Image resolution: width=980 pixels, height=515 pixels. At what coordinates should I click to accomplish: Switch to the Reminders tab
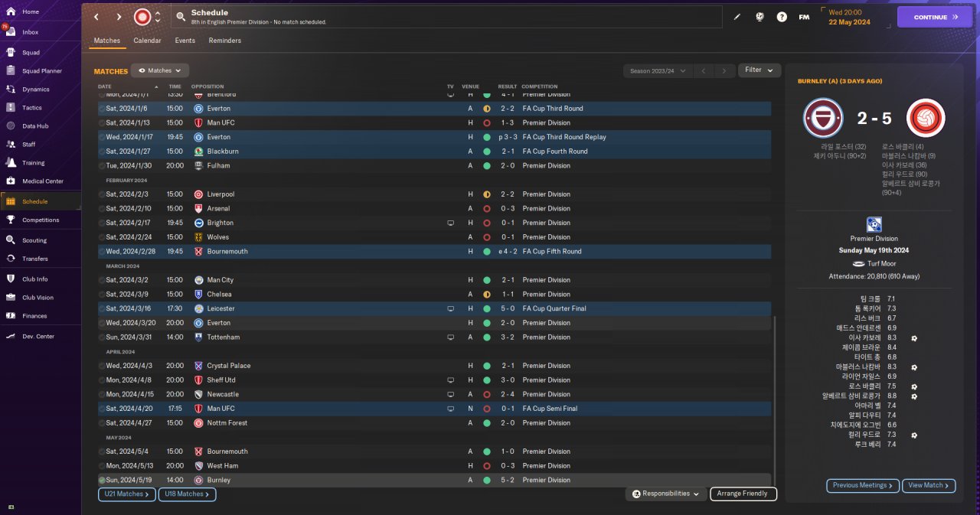point(225,41)
